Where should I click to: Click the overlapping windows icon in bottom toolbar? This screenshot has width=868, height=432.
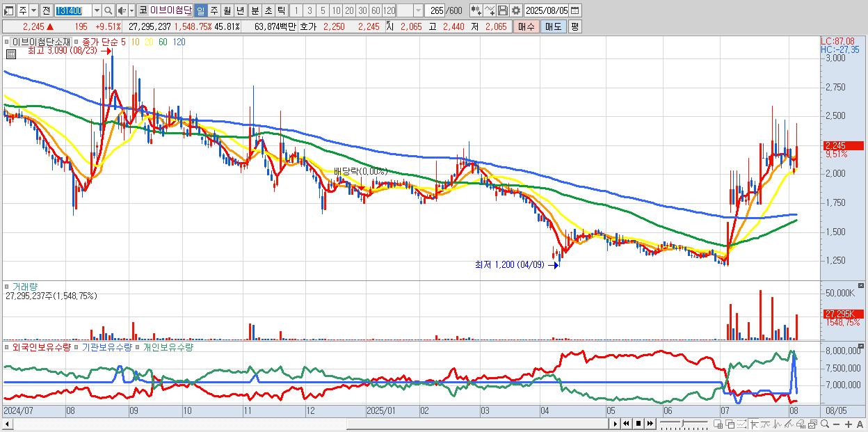[730, 424]
